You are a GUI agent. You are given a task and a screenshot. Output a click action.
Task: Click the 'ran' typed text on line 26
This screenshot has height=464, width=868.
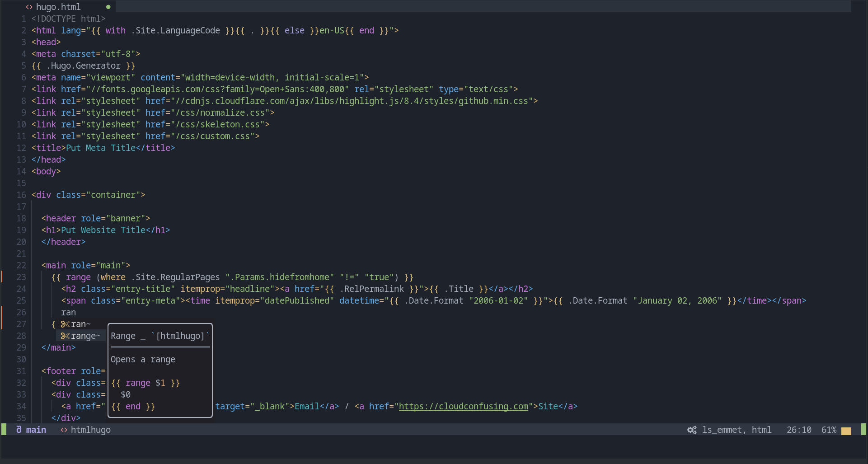pyautogui.click(x=69, y=312)
